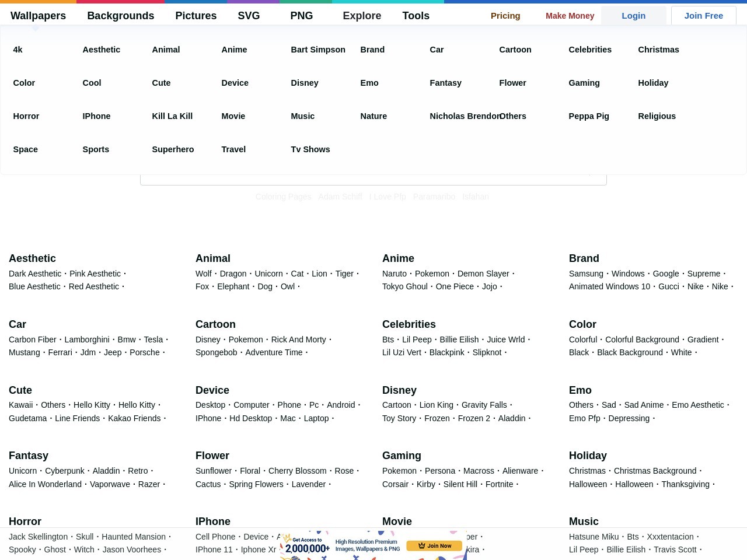This screenshot has width=747, height=560.
Task: Choose Kill La Kill category
Action: pyautogui.click(x=172, y=116)
